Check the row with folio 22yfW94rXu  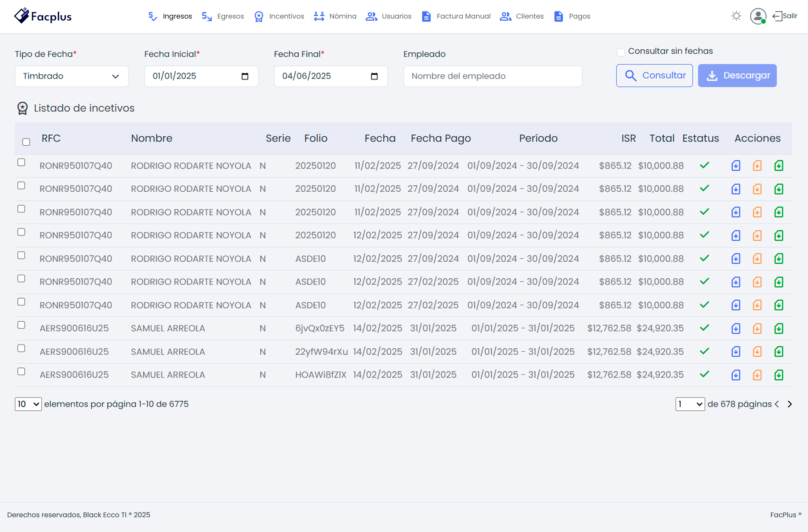[21, 348]
